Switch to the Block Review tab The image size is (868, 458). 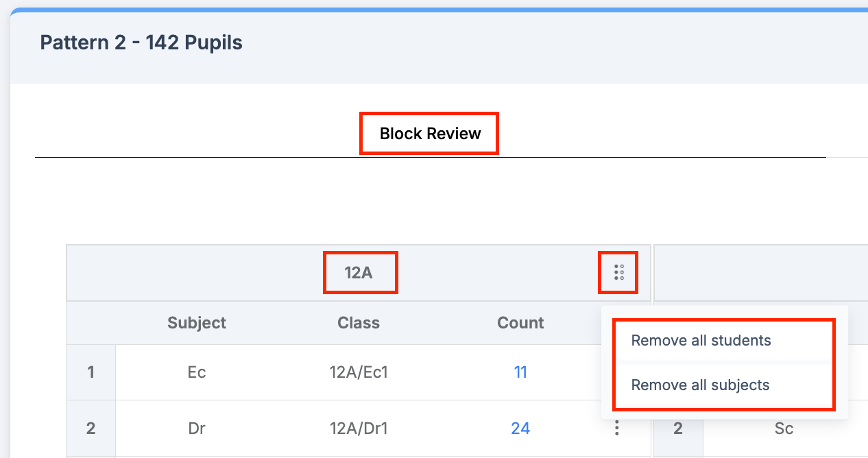coord(429,133)
